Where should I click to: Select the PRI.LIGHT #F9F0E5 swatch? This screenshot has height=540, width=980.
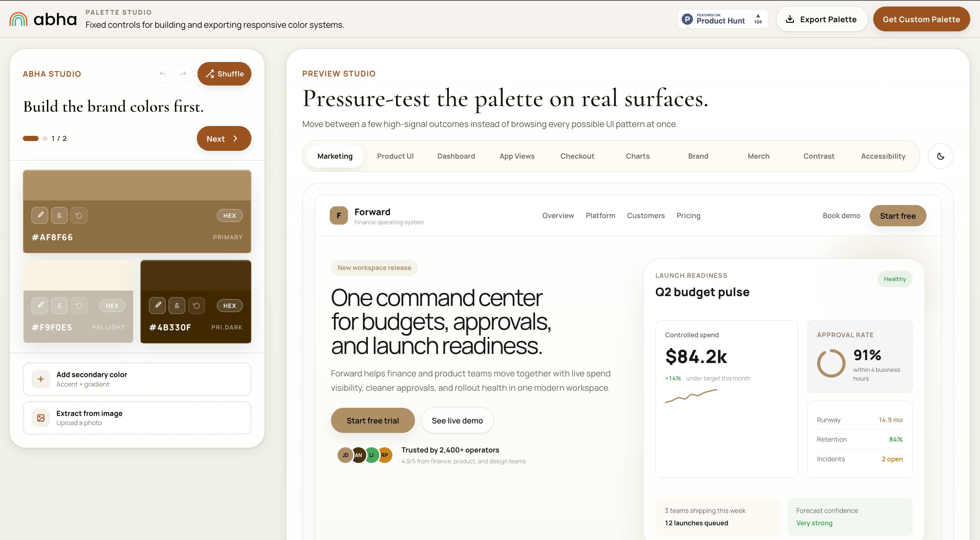[x=78, y=301]
